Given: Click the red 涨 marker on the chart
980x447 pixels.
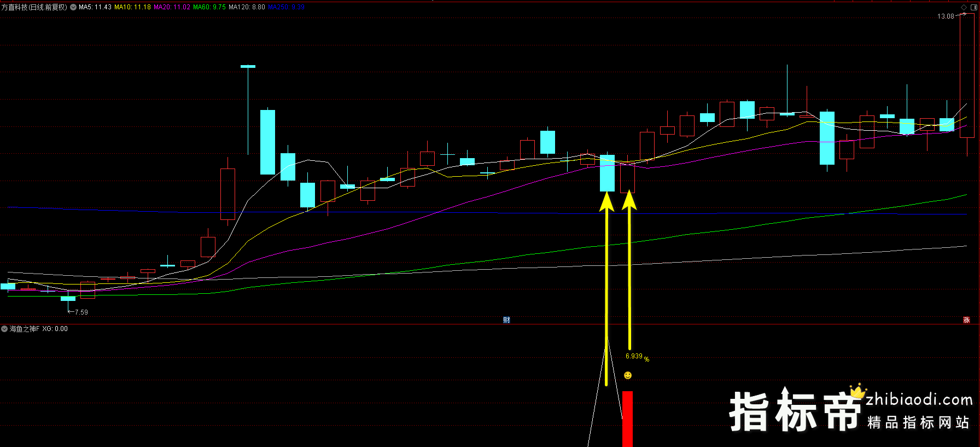Looking at the screenshot, I should click(966, 320).
